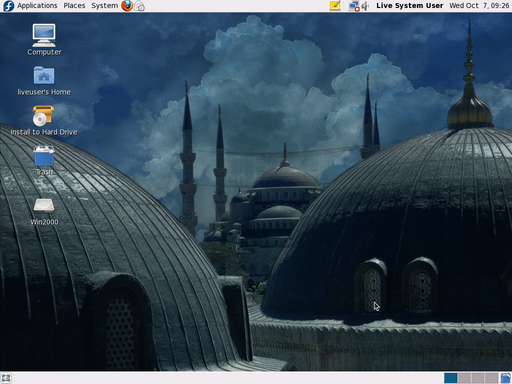Open the volume control speaker icon

tap(365, 6)
